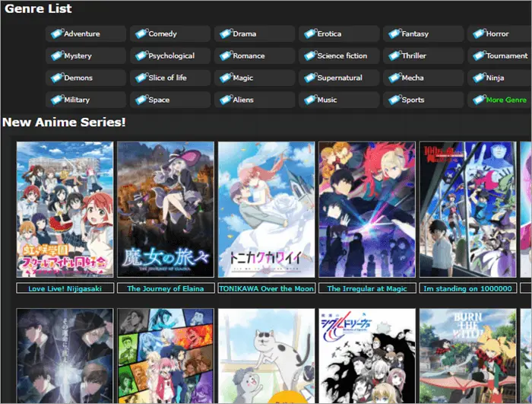532x404 pixels.
Task: Expand the More Genre list
Action: click(505, 100)
